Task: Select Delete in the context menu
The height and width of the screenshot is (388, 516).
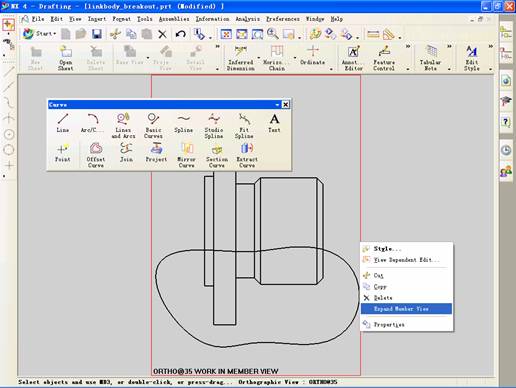Action: pyautogui.click(x=406, y=298)
